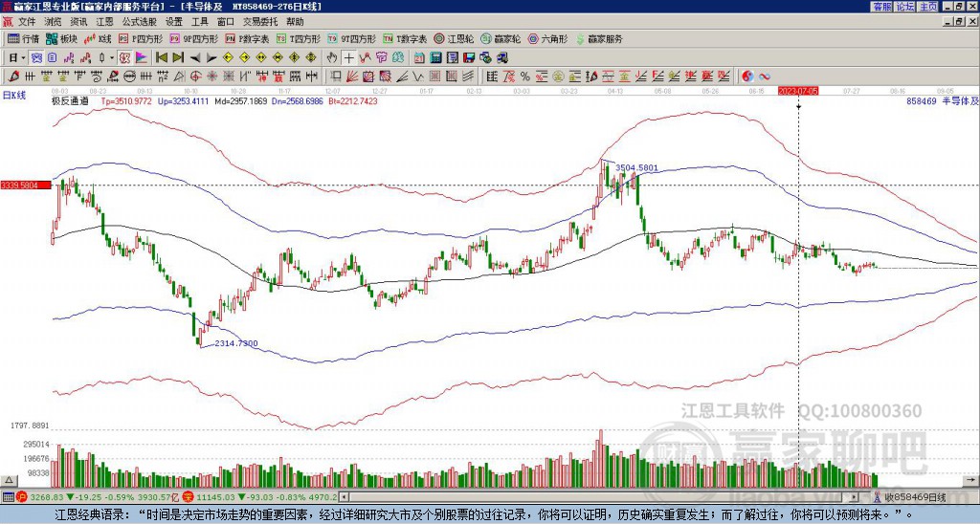
Task: Click the 日K线 label
Action: (x=14, y=96)
